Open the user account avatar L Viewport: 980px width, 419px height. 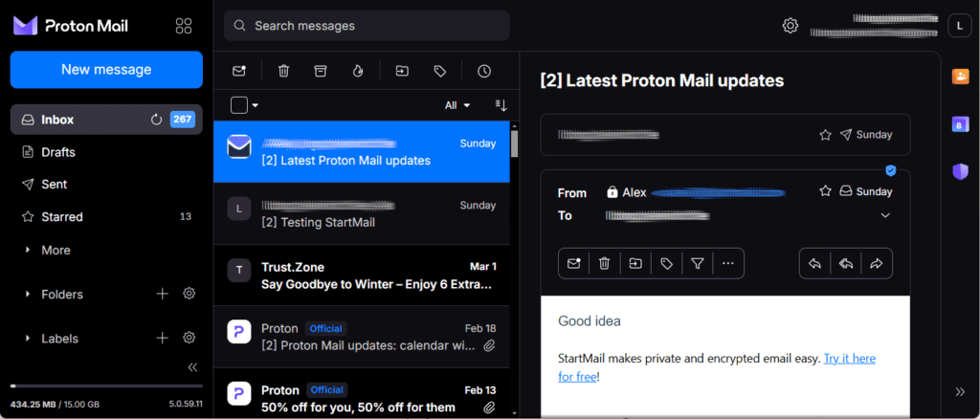click(x=958, y=26)
